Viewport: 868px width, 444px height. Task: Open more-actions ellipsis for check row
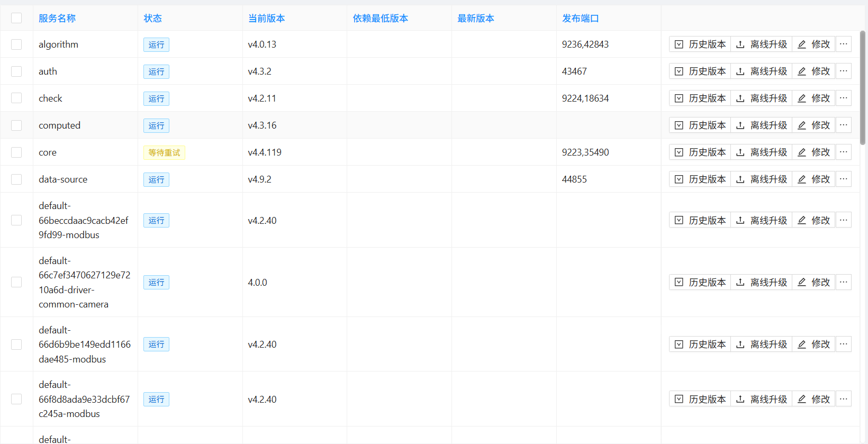tap(844, 98)
